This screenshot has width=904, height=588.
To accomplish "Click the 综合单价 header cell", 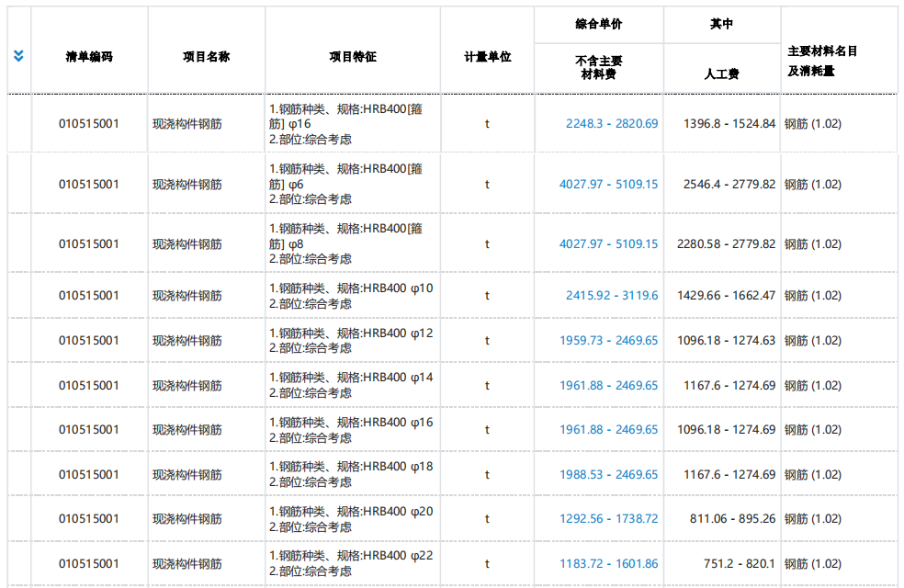I will (598, 24).
